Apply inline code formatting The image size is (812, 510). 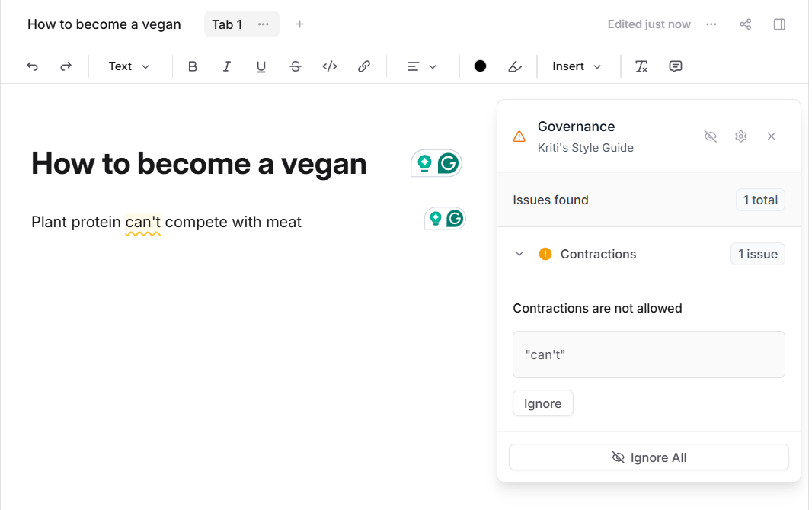pyautogui.click(x=330, y=66)
